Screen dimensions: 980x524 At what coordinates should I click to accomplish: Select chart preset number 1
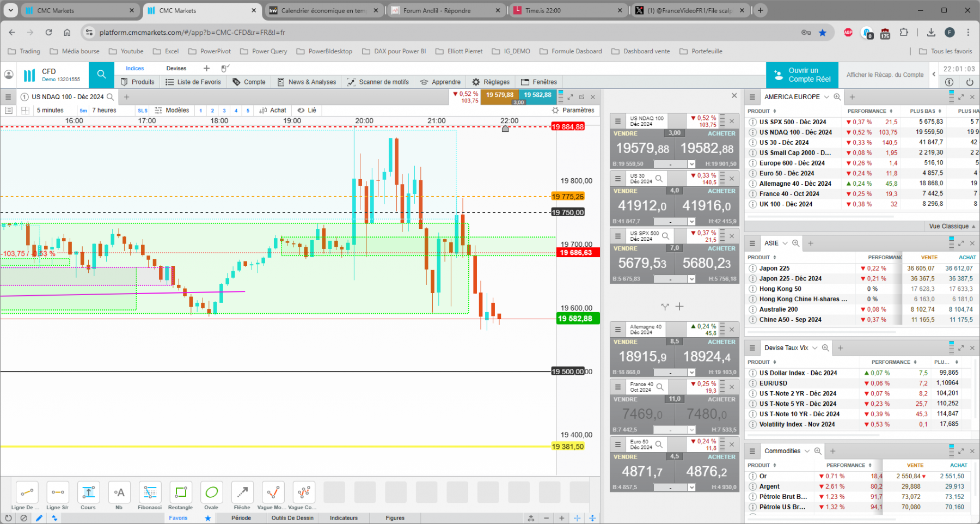pos(201,111)
